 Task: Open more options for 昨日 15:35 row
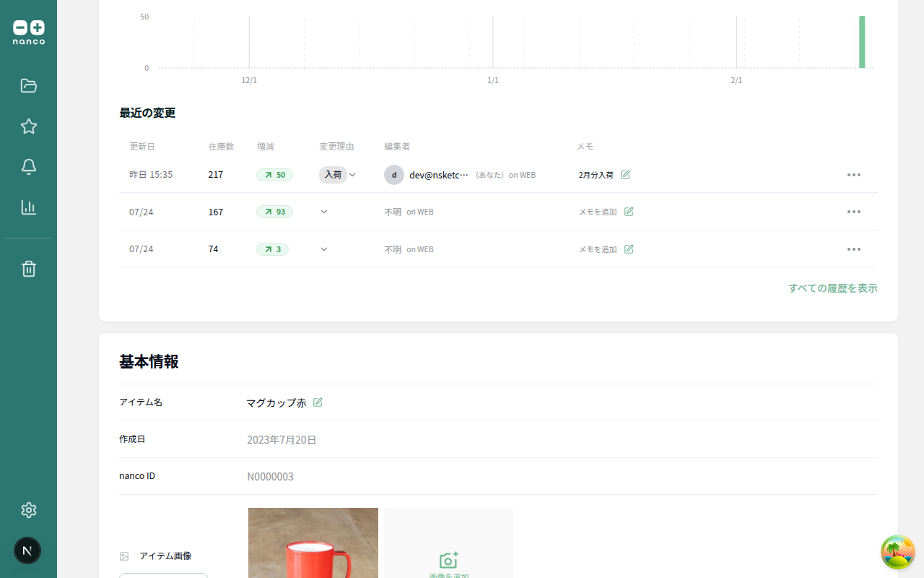pos(854,175)
